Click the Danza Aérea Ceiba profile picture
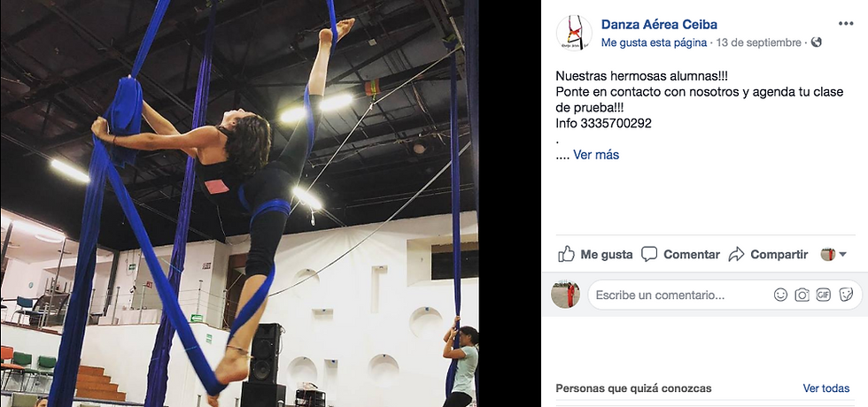The width and height of the screenshot is (868, 407). click(x=574, y=34)
